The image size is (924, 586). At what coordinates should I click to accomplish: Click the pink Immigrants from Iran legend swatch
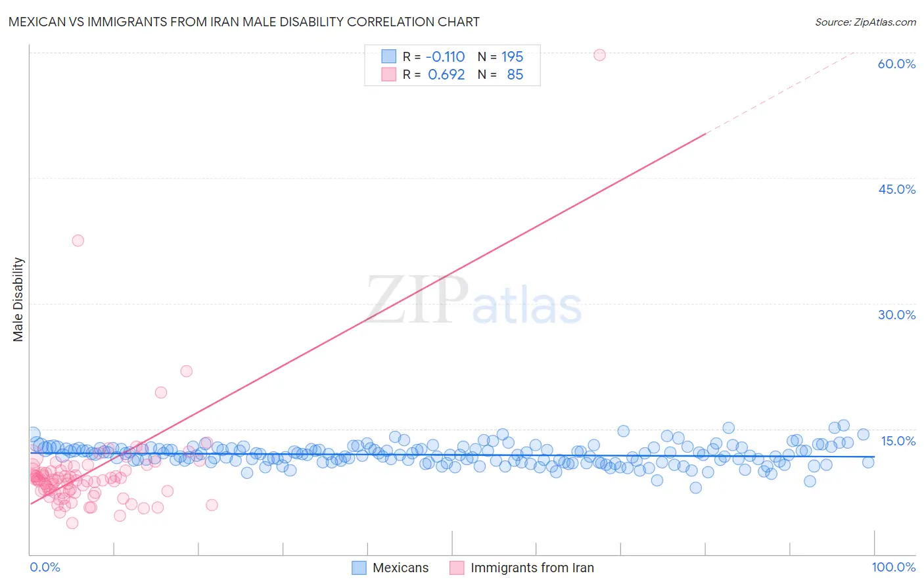click(457, 568)
